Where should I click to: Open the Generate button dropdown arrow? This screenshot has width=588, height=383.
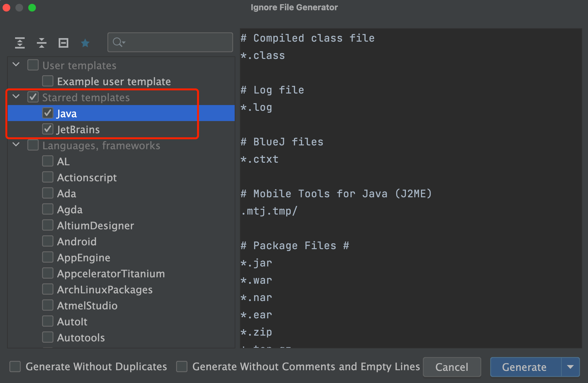point(570,367)
